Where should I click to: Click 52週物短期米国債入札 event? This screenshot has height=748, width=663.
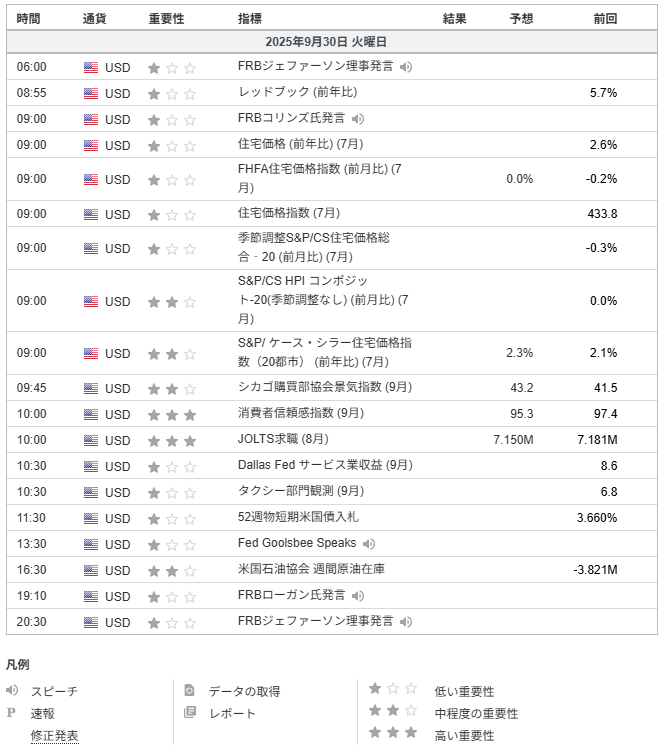pyautogui.click(x=298, y=517)
